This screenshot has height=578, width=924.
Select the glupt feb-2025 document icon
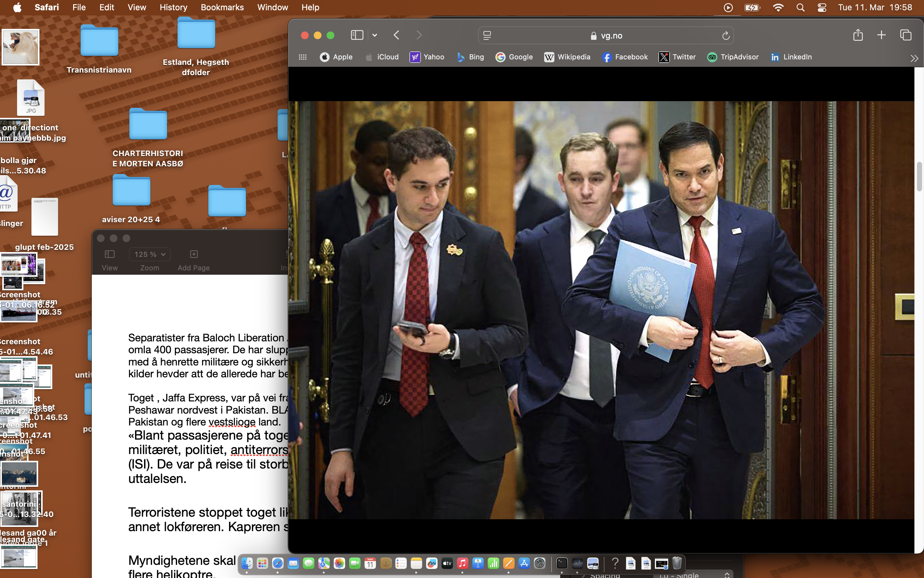click(45, 216)
